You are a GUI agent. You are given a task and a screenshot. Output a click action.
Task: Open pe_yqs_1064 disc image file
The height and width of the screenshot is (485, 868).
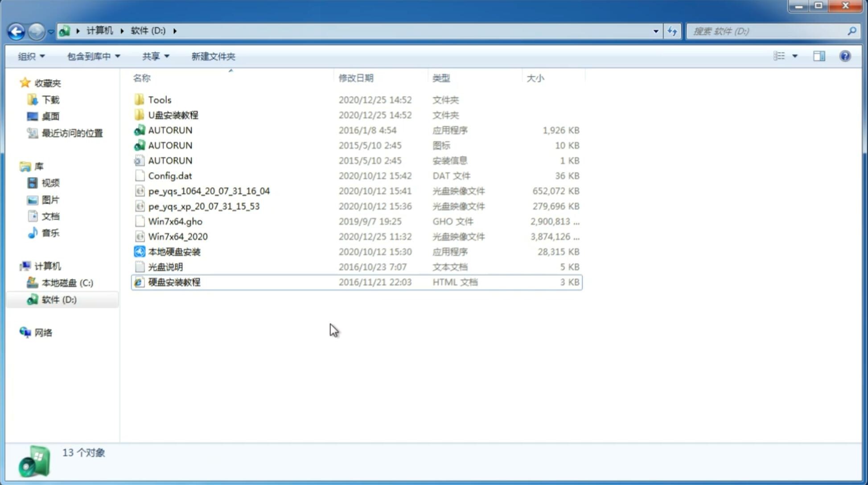(209, 191)
